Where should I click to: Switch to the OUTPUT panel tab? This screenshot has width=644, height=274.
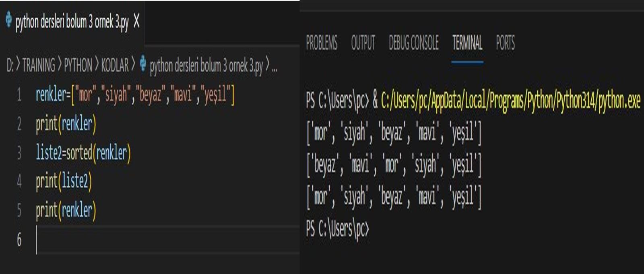[363, 43]
